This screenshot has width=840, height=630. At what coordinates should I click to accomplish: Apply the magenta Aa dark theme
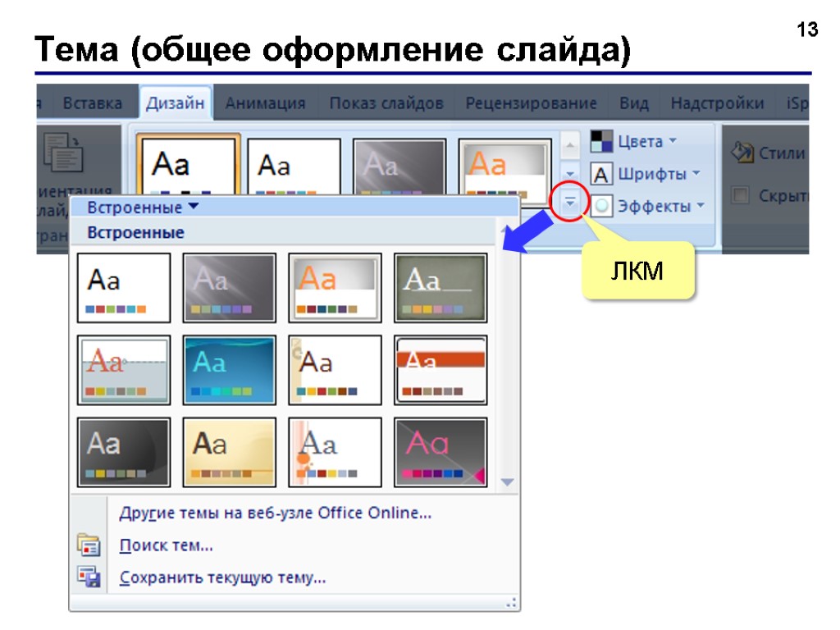pos(441,453)
